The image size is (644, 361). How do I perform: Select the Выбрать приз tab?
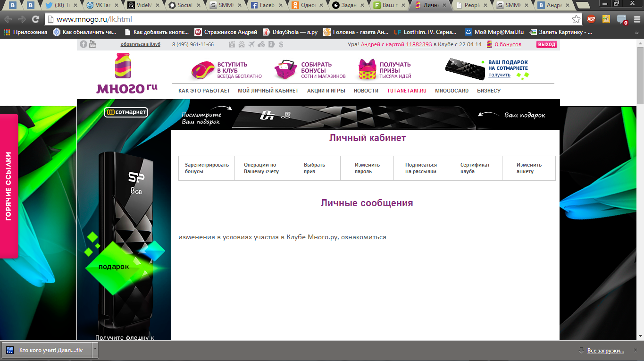click(314, 168)
